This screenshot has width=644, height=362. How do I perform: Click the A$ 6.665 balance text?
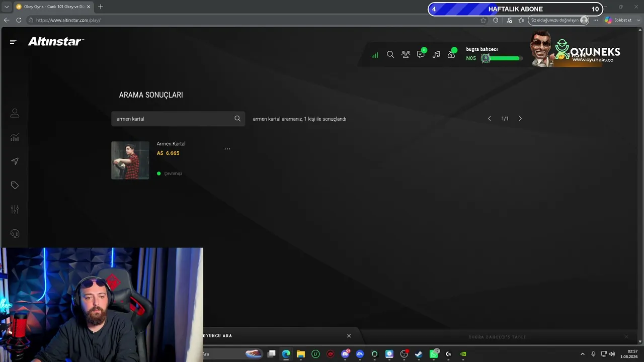pyautogui.click(x=168, y=153)
